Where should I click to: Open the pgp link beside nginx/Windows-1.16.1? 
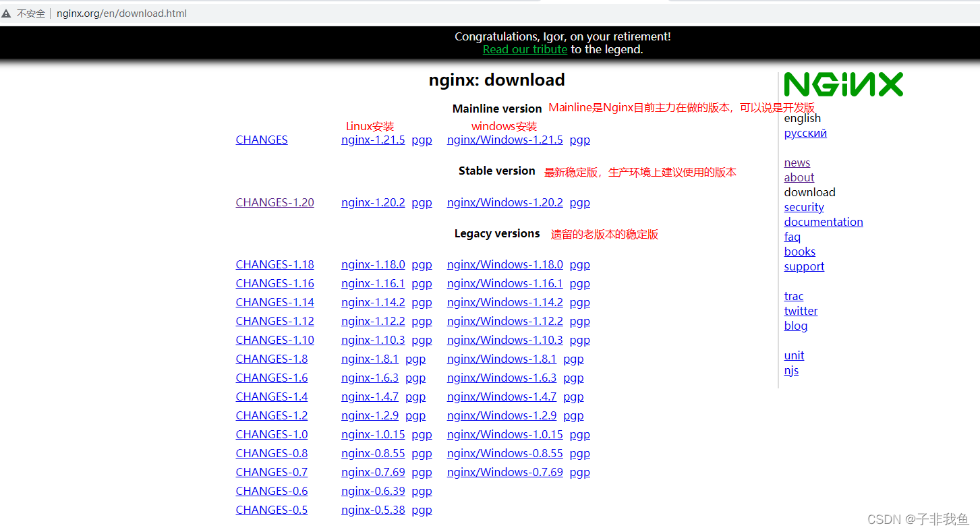pyautogui.click(x=579, y=283)
